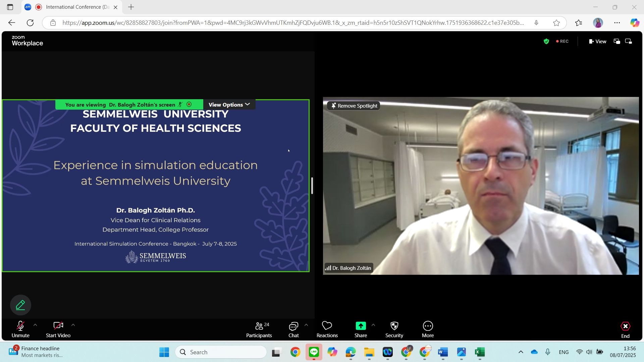The width and height of the screenshot is (644, 362).
Task: Remove Spotlight from speaker video
Action: (x=354, y=106)
